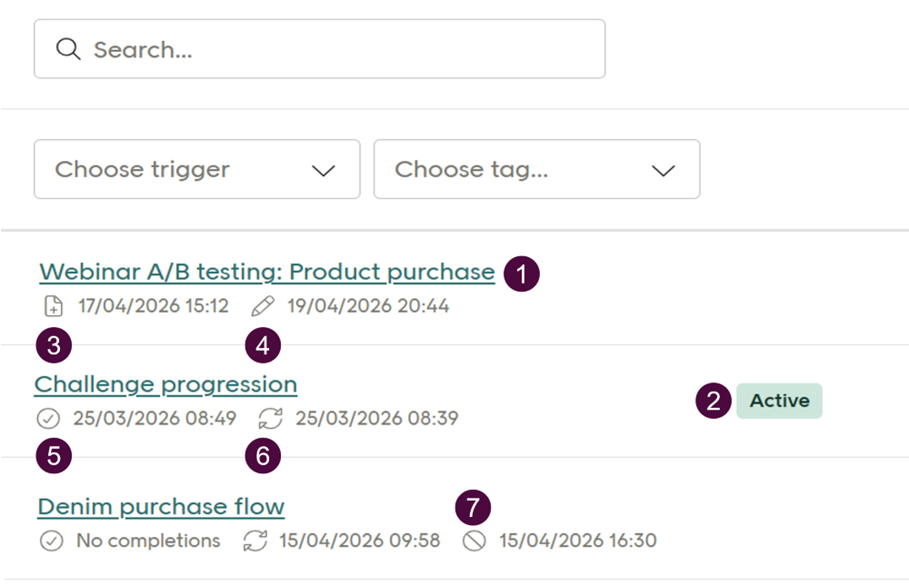This screenshot has width=909, height=586.
Task: Click annotation marker number 2
Action: tap(713, 402)
